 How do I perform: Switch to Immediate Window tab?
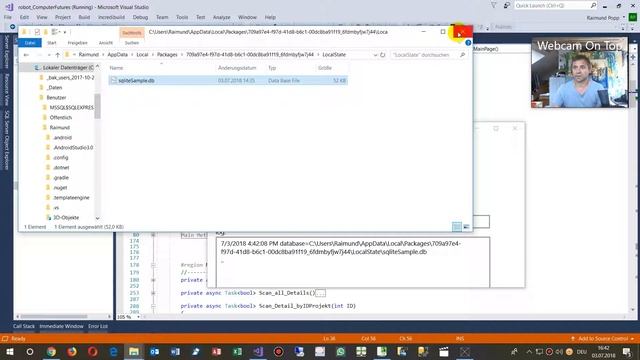[x=61, y=326]
